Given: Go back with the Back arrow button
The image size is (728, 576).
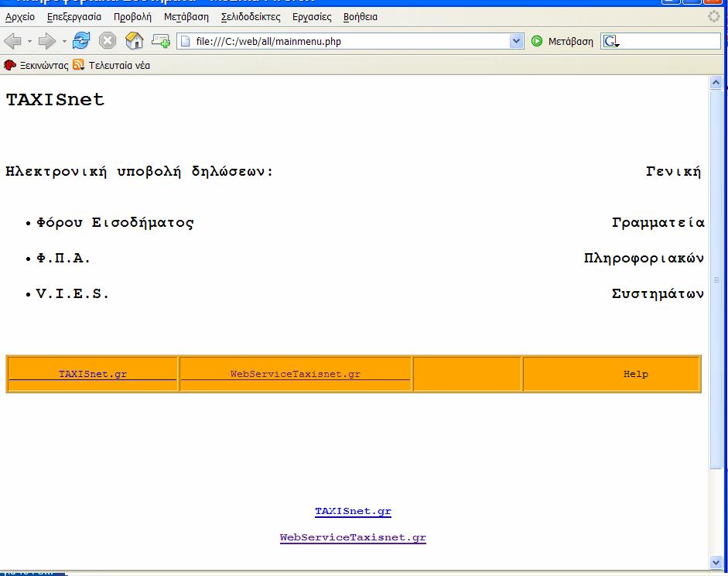Looking at the screenshot, I should (x=12, y=41).
